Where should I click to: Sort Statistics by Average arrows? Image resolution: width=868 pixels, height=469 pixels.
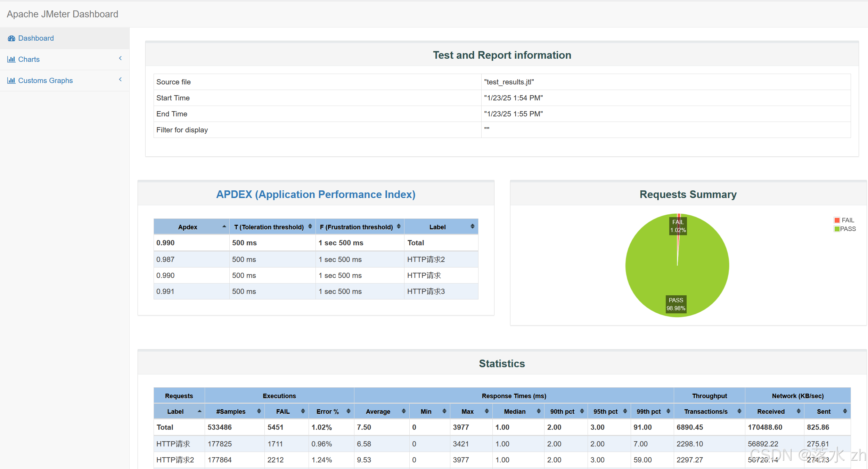pyautogui.click(x=403, y=411)
